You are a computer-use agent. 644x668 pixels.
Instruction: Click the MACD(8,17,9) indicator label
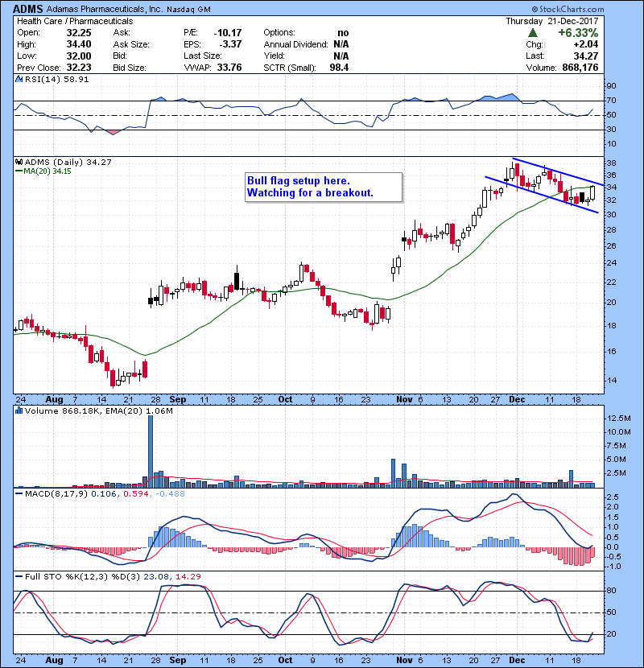(x=56, y=494)
